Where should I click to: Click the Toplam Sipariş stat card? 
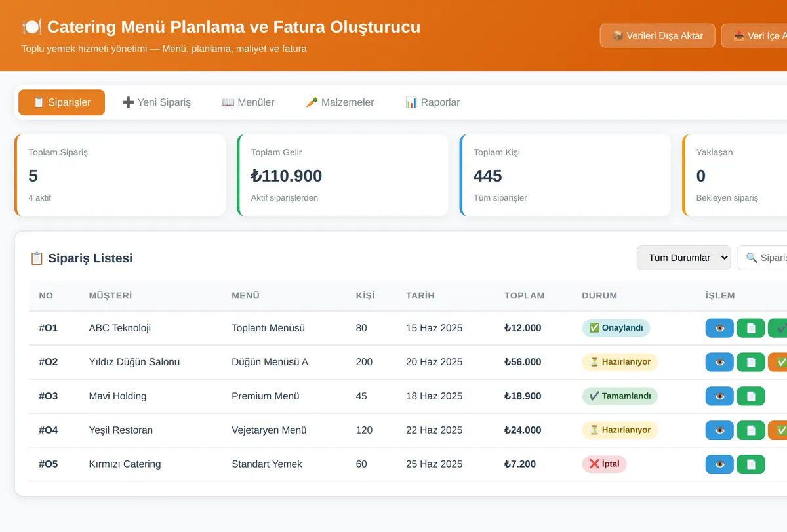click(120, 175)
